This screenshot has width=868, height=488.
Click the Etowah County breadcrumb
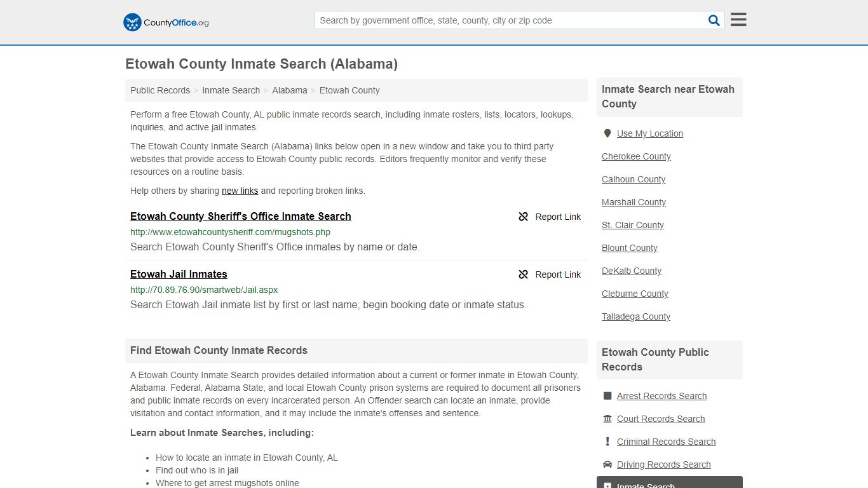point(349,90)
